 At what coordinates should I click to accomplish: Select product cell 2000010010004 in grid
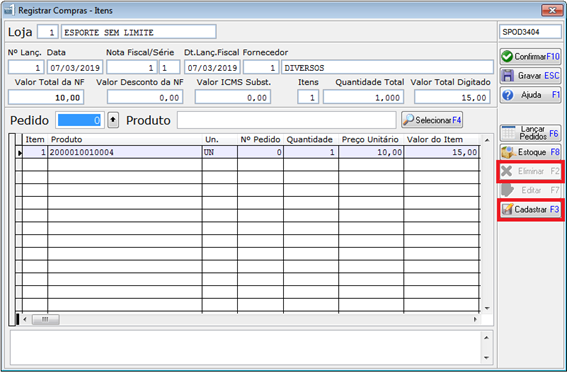click(x=125, y=152)
